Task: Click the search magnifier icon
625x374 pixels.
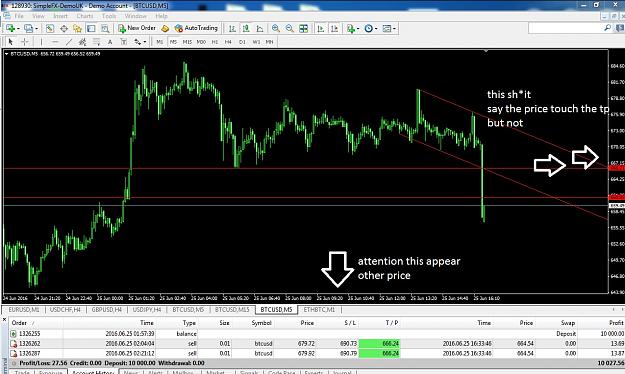Action: click(x=607, y=28)
